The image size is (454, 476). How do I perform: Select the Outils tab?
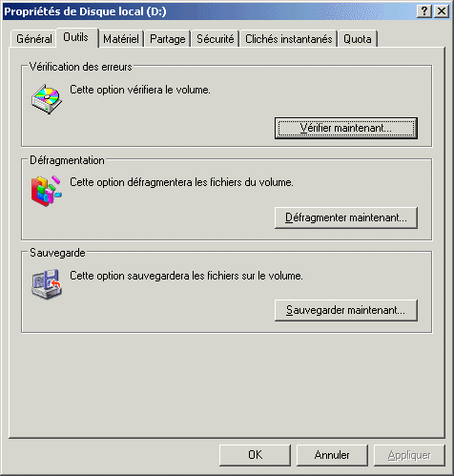(x=76, y=37)
